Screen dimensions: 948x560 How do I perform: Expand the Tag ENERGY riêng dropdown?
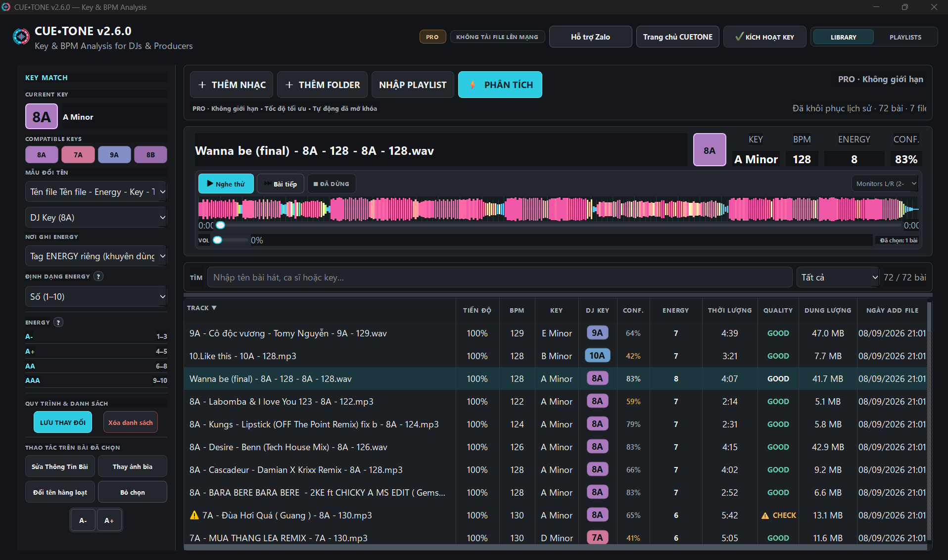[x=96, y=256]
